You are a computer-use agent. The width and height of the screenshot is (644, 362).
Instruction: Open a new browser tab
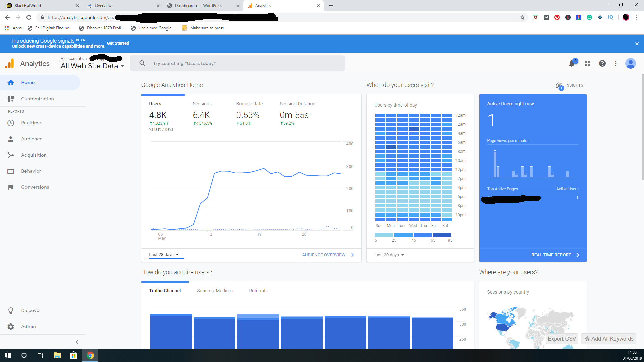point(331,6)
